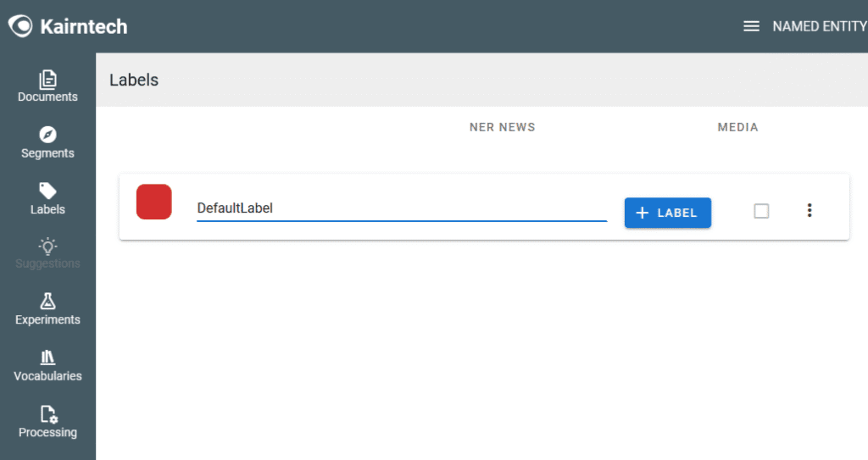The width and height of the screenshot is (868, 460).
Task: Open the Documents section icon
Action: (x=47, y=79)
